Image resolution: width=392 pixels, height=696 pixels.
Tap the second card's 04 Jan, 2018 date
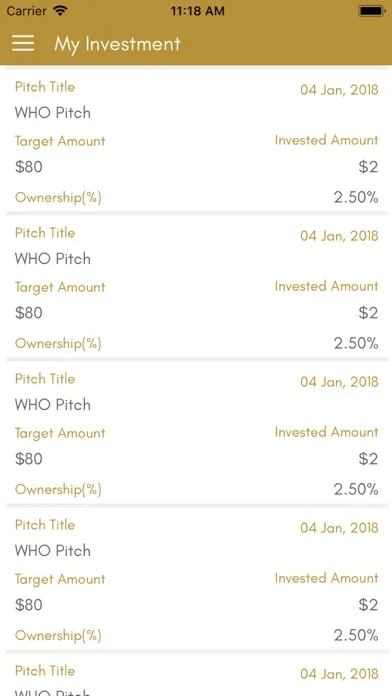pos(339,236)
